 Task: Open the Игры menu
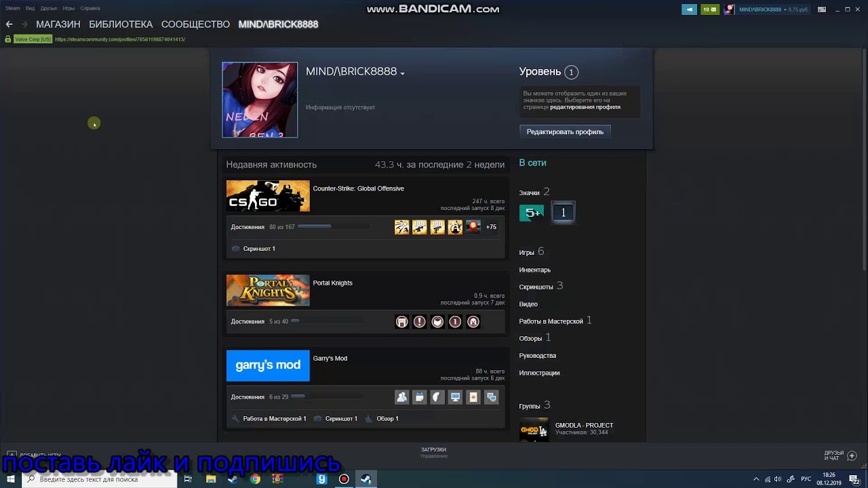(x=68, y=8)
